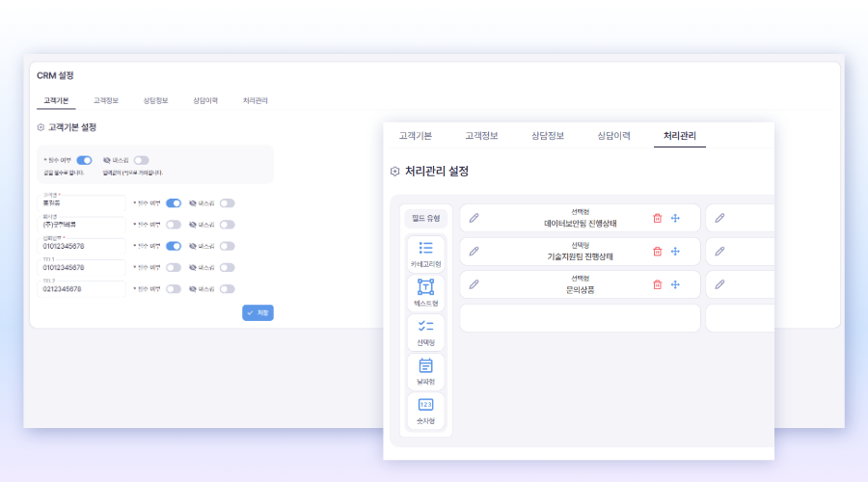Image resolution: width=868 pixels, height=482 pixels.
Task: Open 상담정보 tab in front panel
Action: tap(547, 136)
